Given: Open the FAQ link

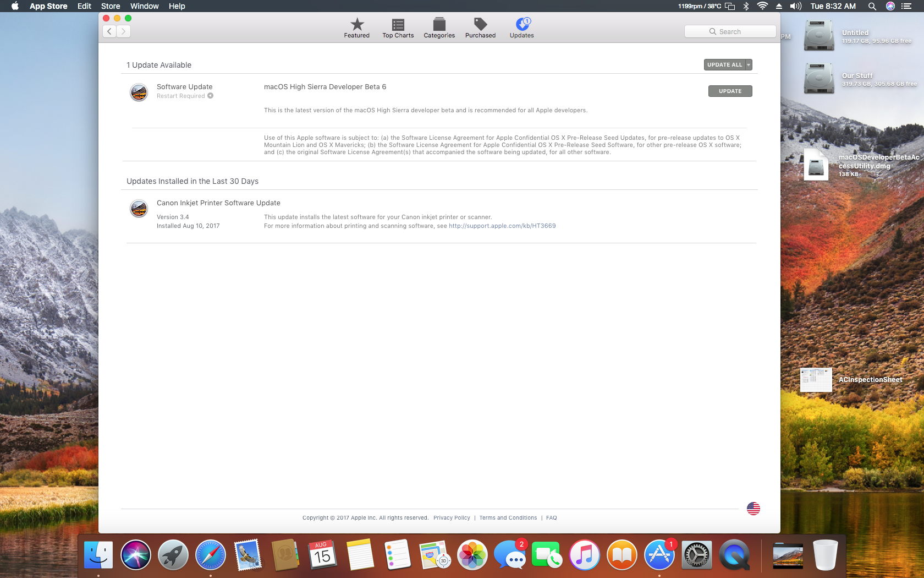Looking at the screenshot, I should pos(552,517).
